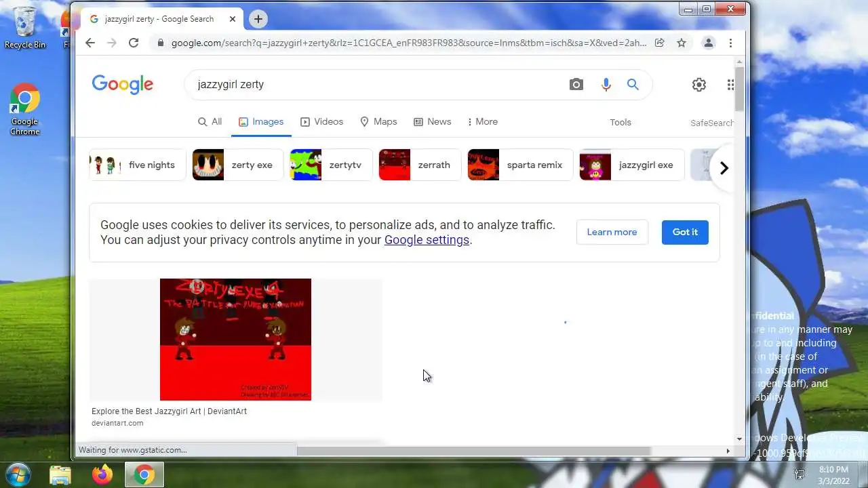Click the page vertical scrollbar thumb
This screenshot has height=488, width=868.
(x=739, y=89)
